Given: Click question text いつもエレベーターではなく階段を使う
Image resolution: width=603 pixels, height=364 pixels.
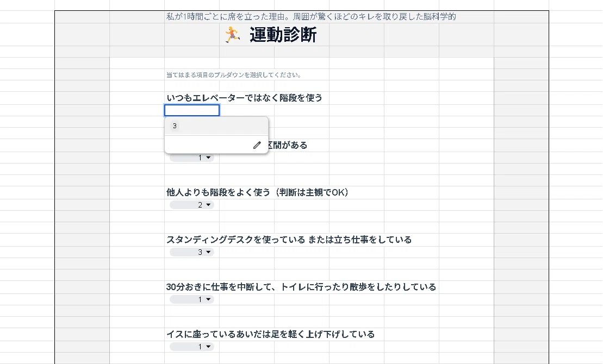Looking at the screenshot, I should point(245,98).
